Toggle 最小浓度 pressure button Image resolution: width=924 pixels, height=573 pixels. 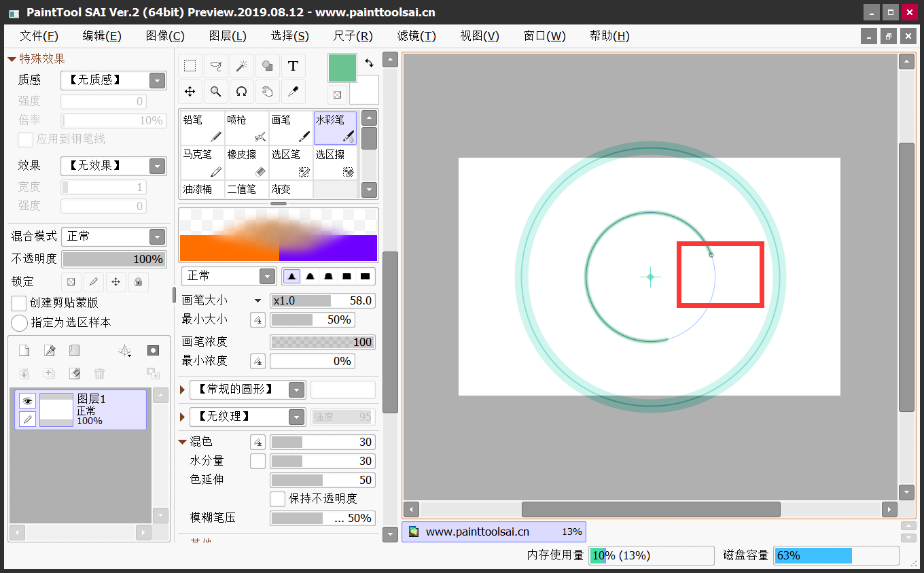pos(257,361)
